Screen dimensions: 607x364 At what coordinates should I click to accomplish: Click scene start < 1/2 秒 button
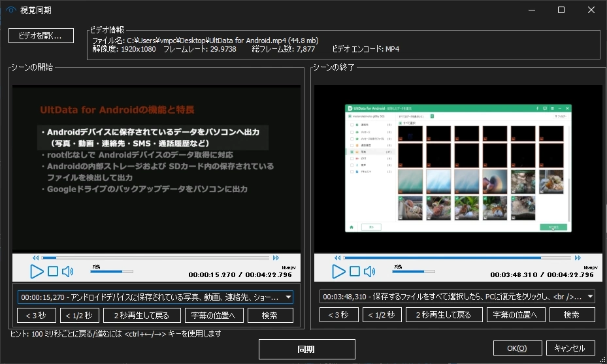tap(79, 315)
